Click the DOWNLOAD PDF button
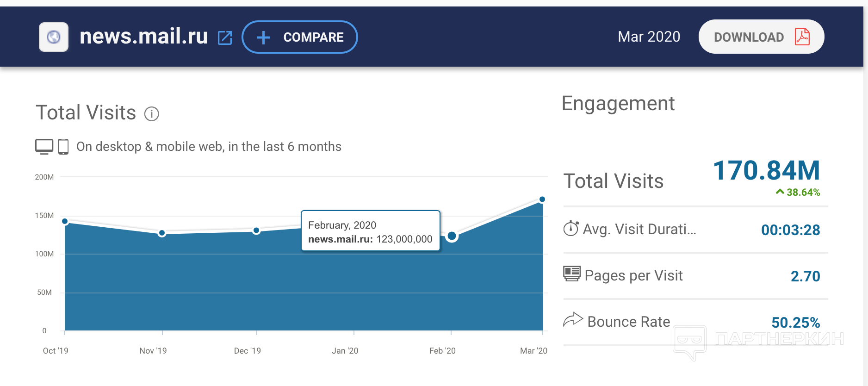 point(761,37)
